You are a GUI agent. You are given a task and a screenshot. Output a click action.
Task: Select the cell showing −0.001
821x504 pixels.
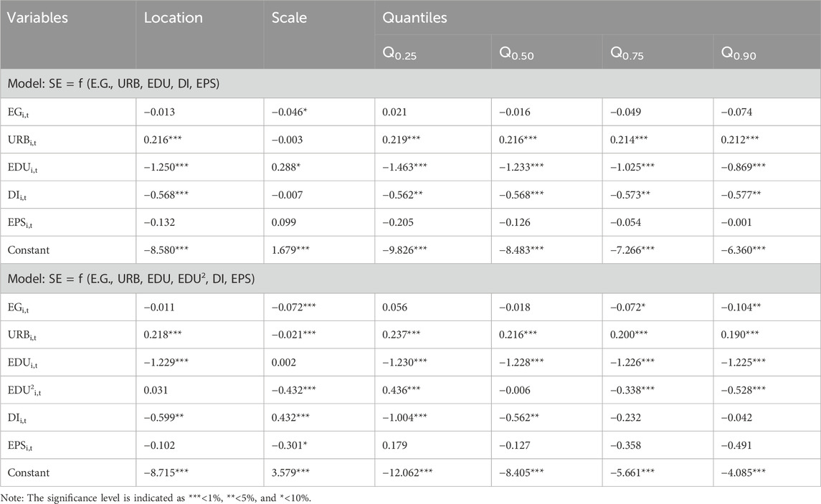736,222
